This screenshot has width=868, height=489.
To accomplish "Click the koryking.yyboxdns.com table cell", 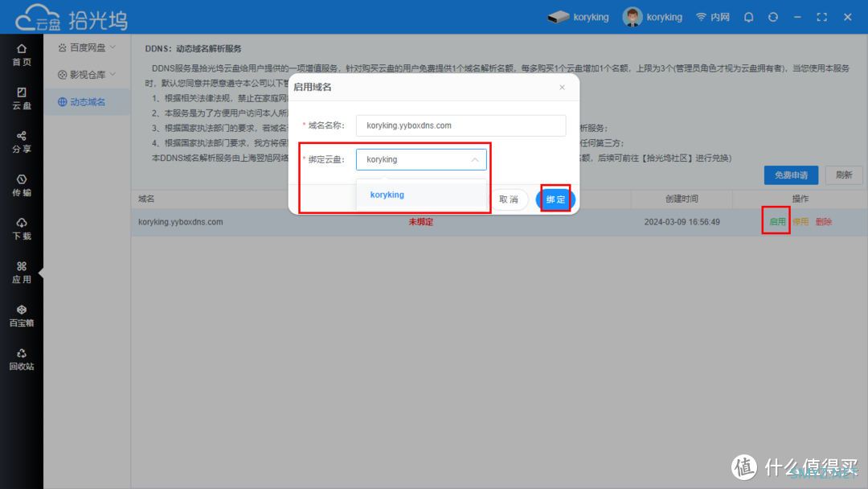I will point(181,221).
